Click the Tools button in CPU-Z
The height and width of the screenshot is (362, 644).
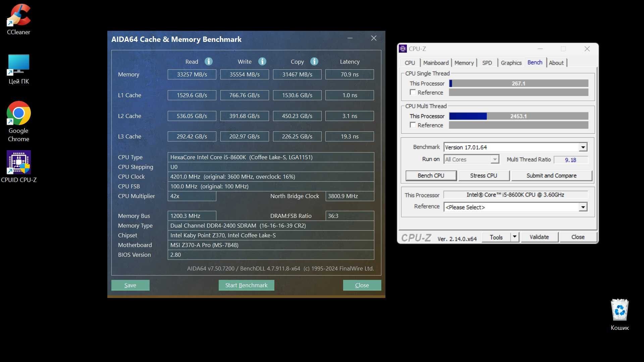pos(496,237)
